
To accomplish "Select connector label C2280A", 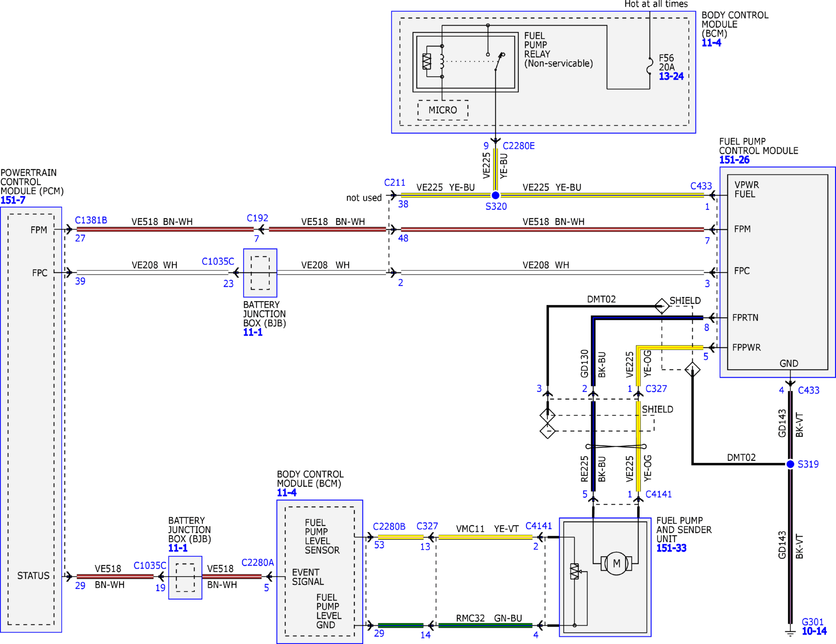I will click(x=257, y=562).
